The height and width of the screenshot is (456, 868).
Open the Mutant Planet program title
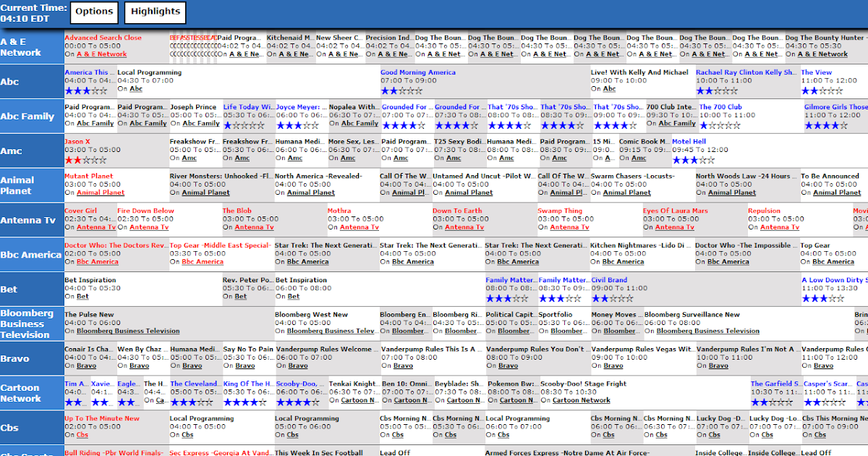pyautogui.click(x=89, y=176)
